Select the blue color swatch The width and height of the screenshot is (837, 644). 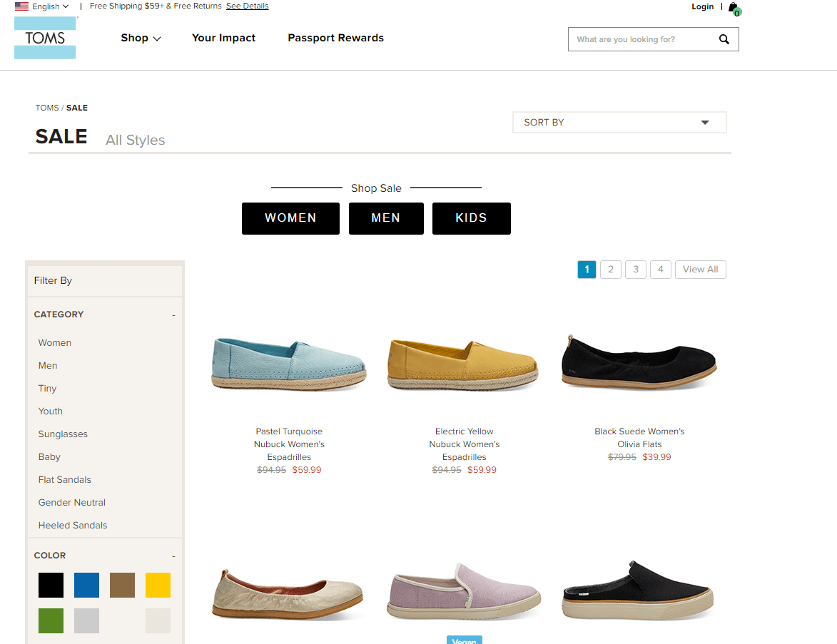86,585
